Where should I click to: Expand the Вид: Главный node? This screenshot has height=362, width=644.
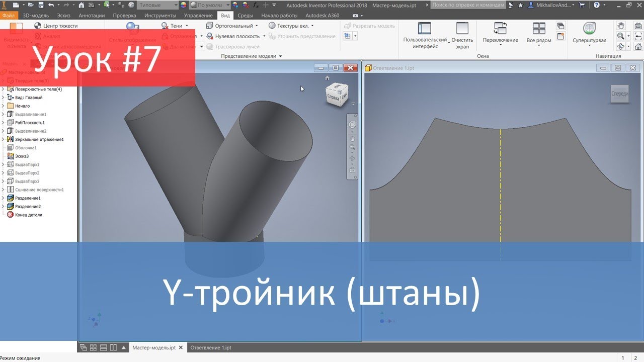click(3, 98)
